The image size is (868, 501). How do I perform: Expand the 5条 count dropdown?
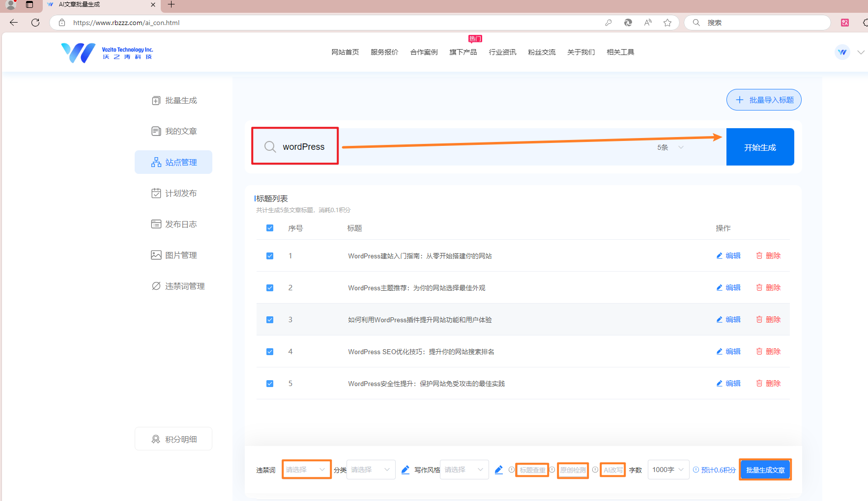670,147
